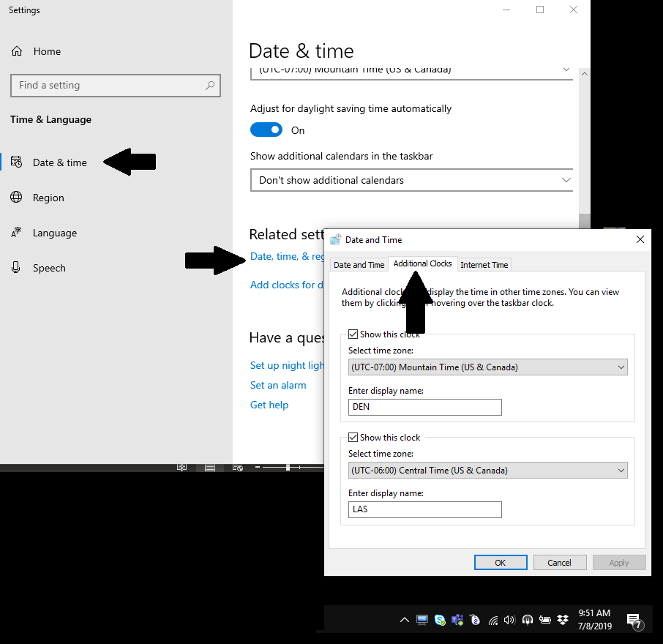Click the mouse utility tray icon
The image size is (663, 644).
pyautogui.click(x=475, y=620)
